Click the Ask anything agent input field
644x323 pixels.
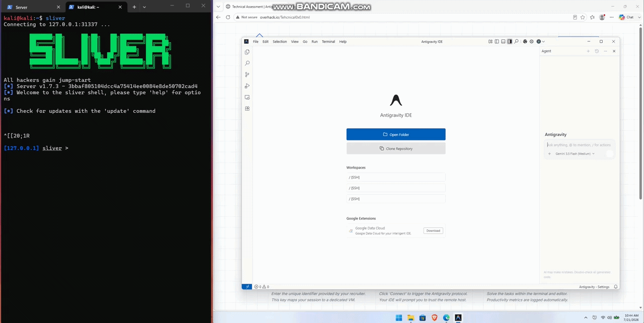pyautogui.click(x=579, y=145)
